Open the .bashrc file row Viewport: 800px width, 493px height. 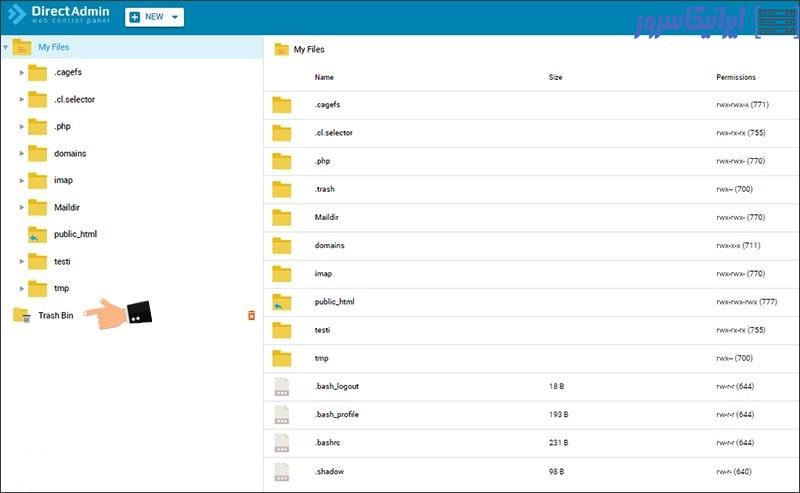click(330, 443)
